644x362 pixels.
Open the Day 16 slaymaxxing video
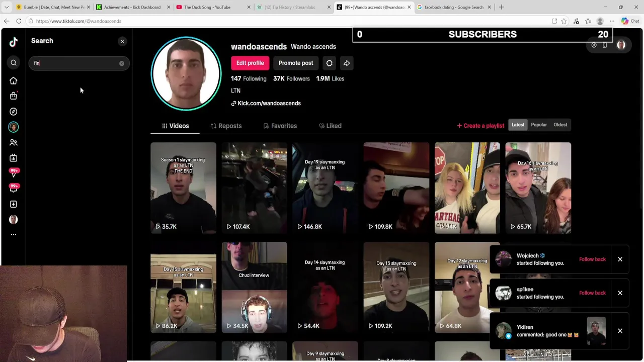[538, 188]
